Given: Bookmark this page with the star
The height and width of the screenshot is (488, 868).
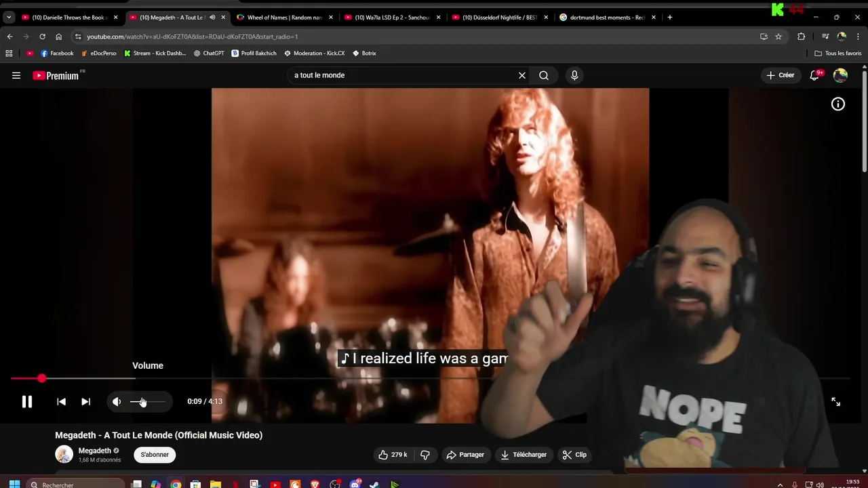Looking at the screenshot, I should 778,37.
